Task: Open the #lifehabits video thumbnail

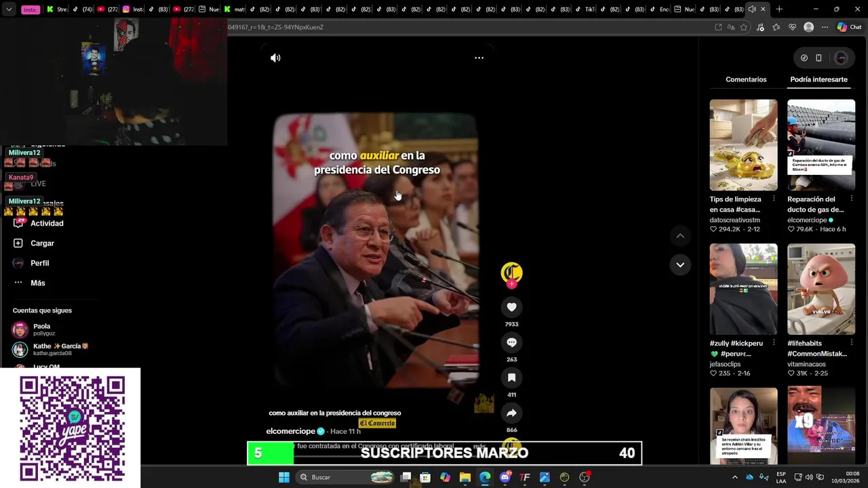Action: click(x=821, y=289)
